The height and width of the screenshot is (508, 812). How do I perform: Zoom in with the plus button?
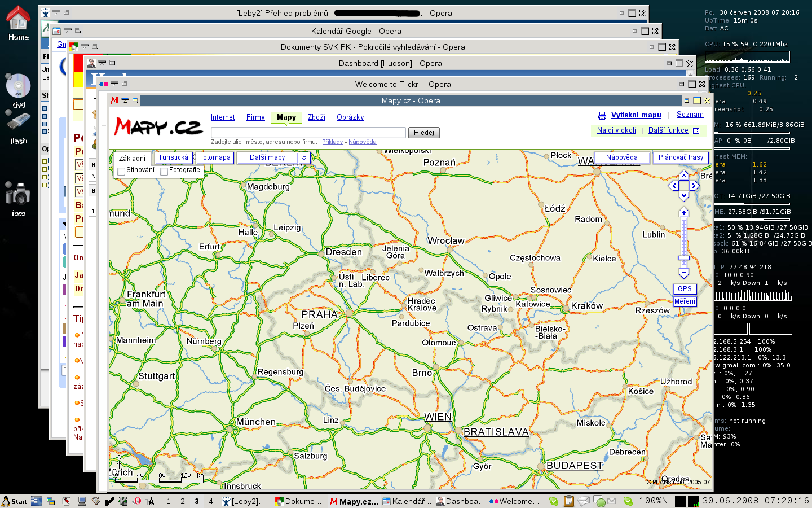pos(684,213)
